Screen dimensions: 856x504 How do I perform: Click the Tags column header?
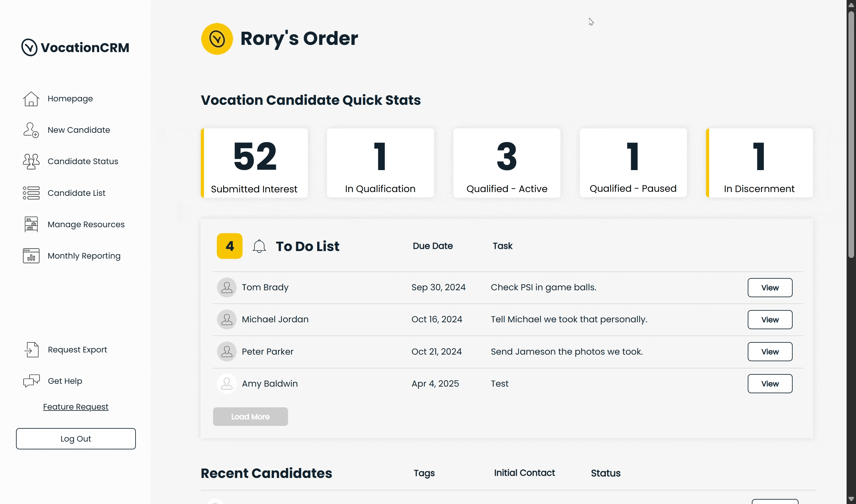424,473
